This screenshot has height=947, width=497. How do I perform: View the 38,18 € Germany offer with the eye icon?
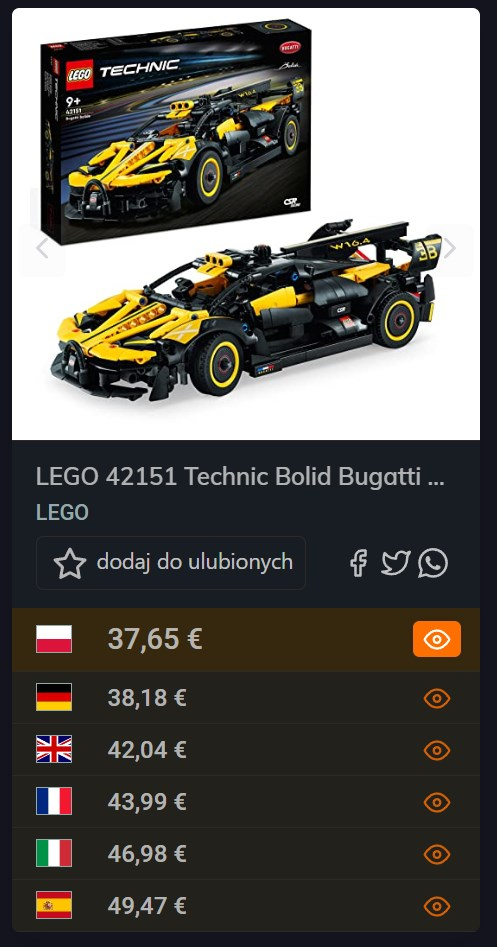pyautogui.click(x=437, y=699)
